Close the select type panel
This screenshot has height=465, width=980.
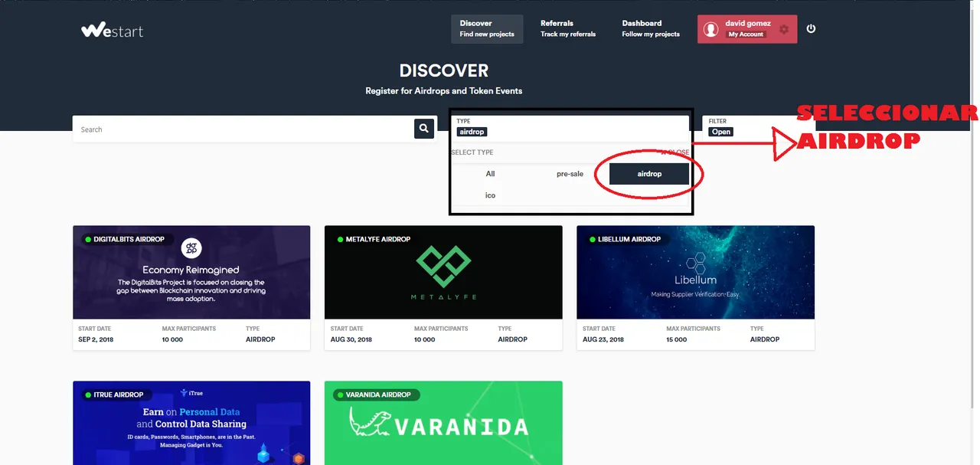[675, 152]
